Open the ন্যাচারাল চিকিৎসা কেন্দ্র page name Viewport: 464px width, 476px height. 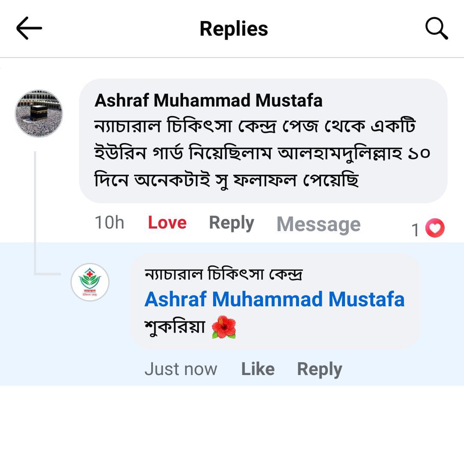pos(223,274)
